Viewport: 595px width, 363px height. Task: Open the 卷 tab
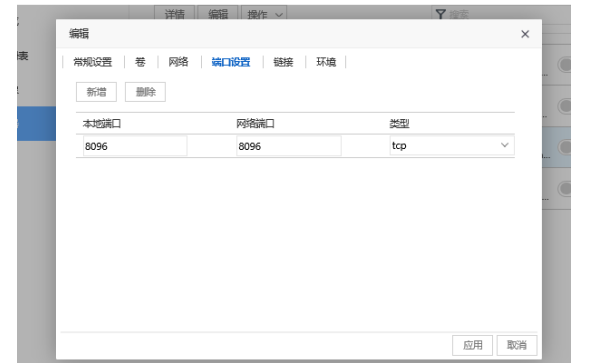click(x=140, y=62)
